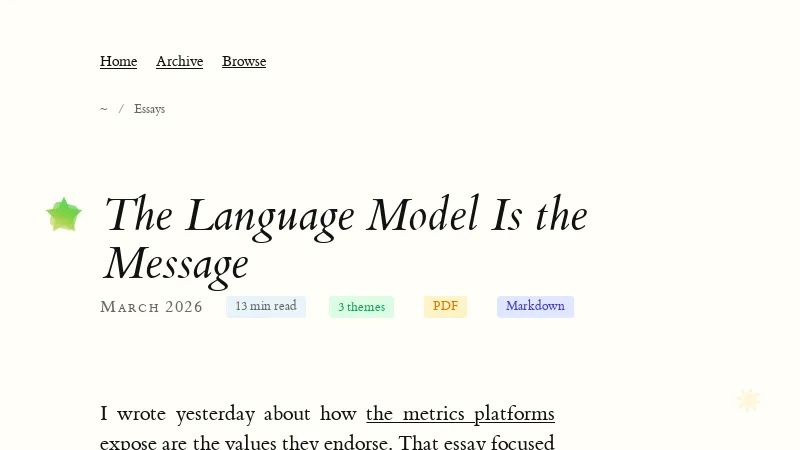Toggle the sun theme switcher icon
Screen dimensions: 800x450
coord(748,400)
